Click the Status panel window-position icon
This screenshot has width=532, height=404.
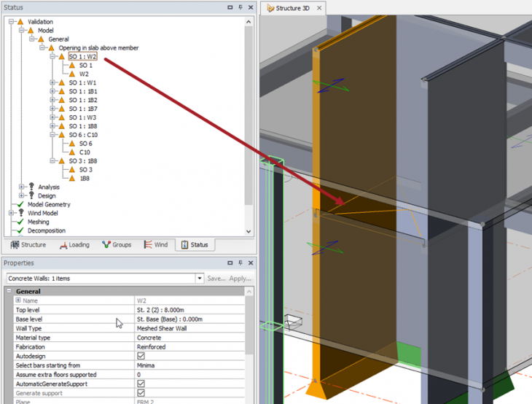click(230, 7)
